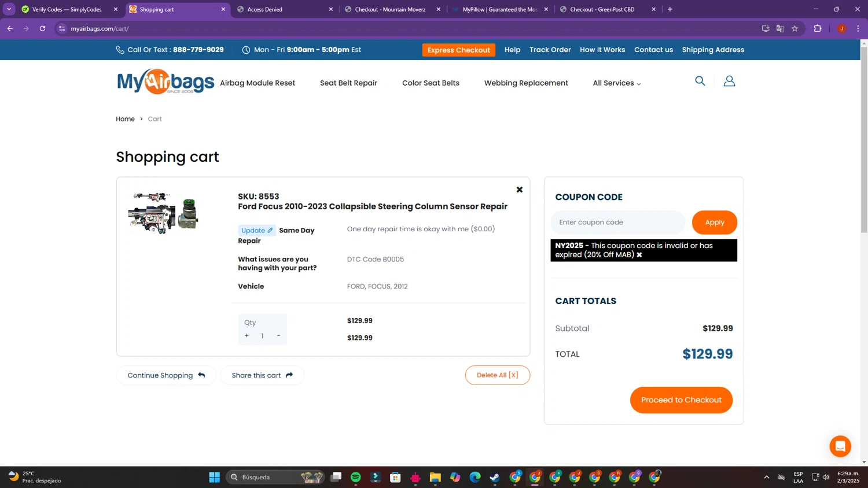Open the tab search dropdown arrow

pyautogui.click(x=9, y=9)
